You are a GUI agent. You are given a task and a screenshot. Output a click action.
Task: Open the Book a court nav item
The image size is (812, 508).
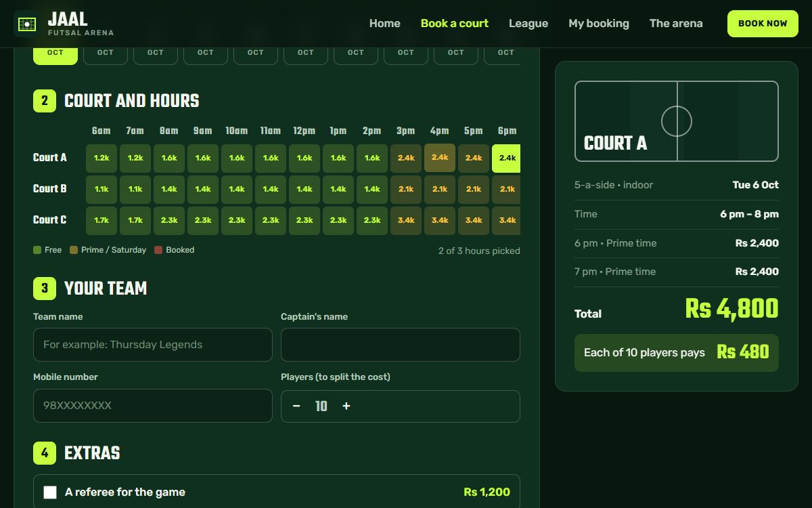455,24
